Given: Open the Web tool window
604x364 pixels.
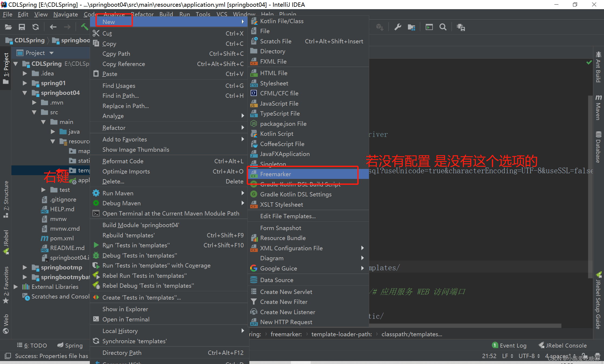Looking at the screenshot, I should click(x=6, y=324).
